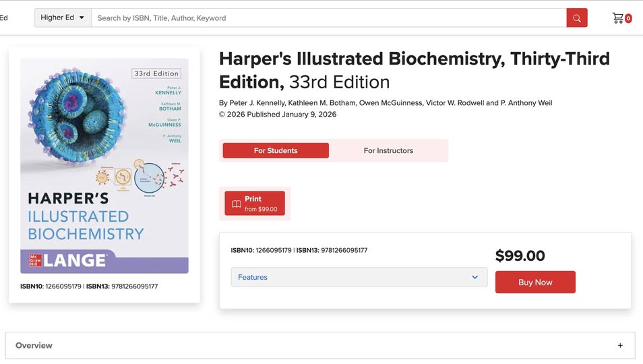Click the book title heading
Image resolution: width=643 pixels, height=364 pixels.
click(x=414, y=70)
